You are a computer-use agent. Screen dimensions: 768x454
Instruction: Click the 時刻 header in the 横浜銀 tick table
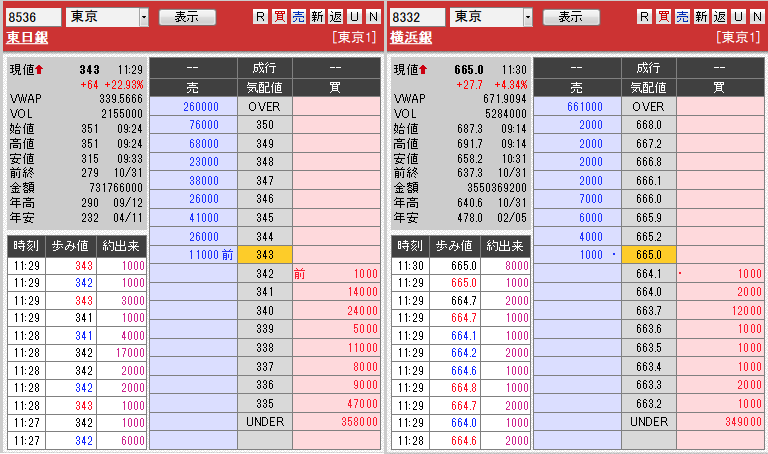pos(410,246)
